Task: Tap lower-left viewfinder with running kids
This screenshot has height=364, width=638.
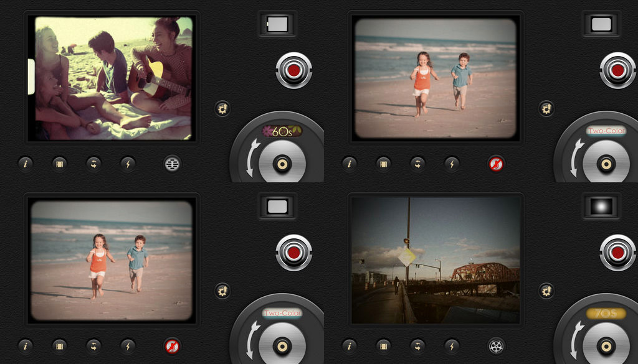Action: 112,261
